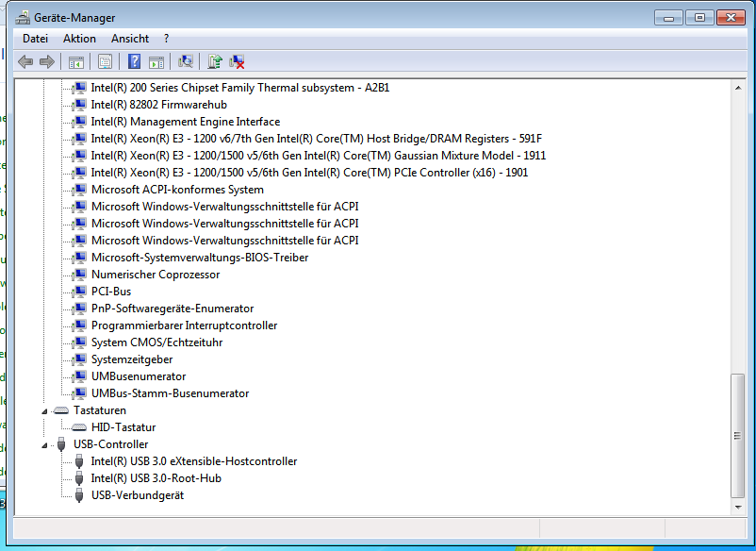Select Intel(R) 200 Series Chipset Family Thermal subsystem - A2B1
Viewport: 756px width, 551px height.
(240, 88)
